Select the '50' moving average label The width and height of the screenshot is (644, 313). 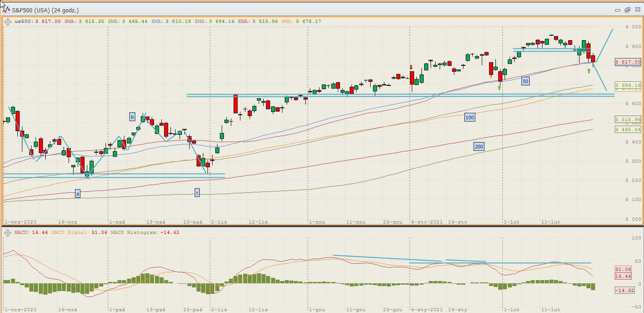pos(526,81)
